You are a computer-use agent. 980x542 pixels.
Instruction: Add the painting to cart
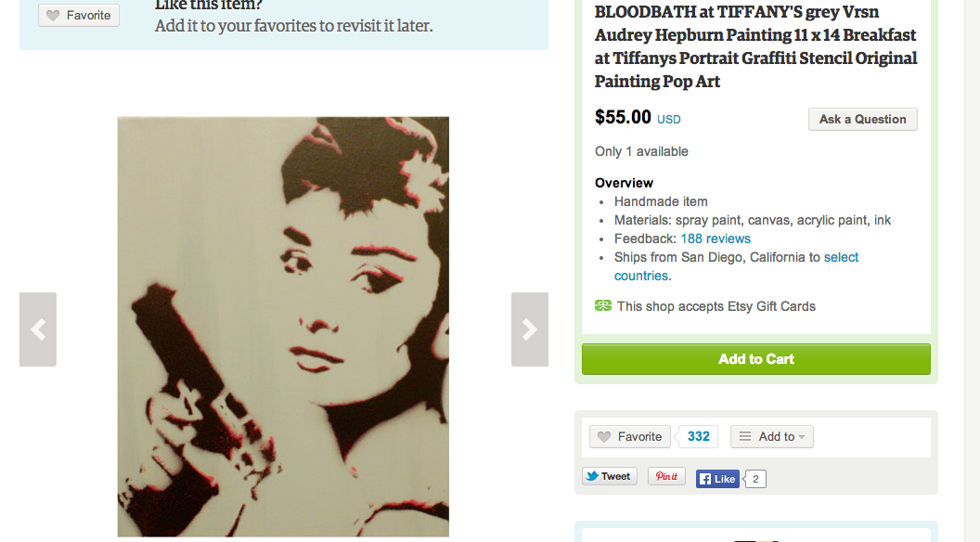(755, 359)
